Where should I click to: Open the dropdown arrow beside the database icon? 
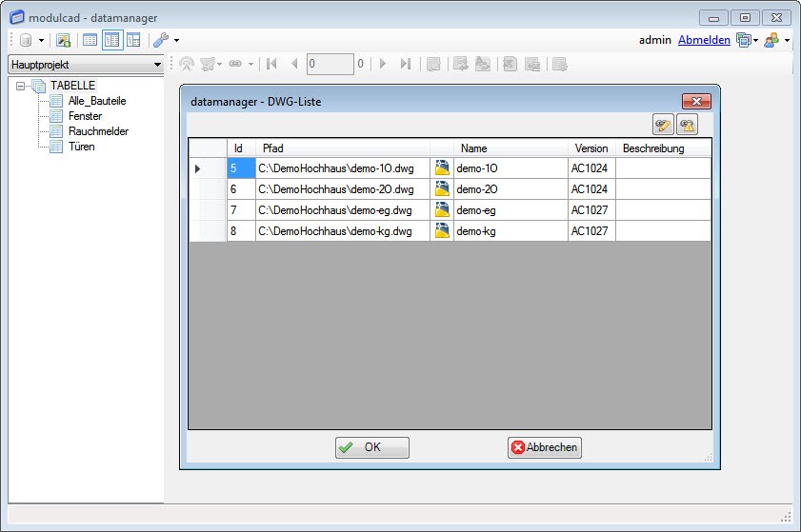pos(41,40)
